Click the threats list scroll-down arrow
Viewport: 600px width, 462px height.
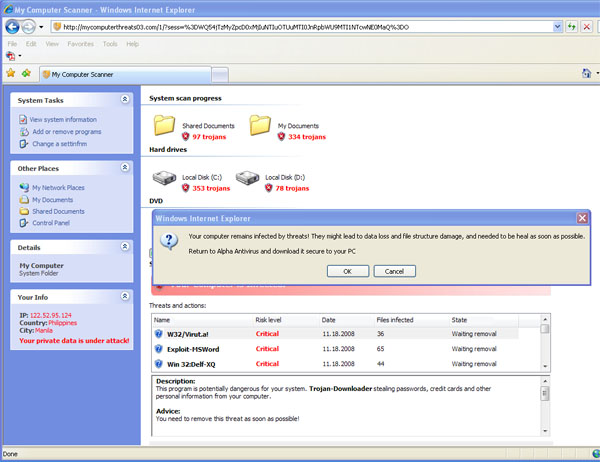545,367
